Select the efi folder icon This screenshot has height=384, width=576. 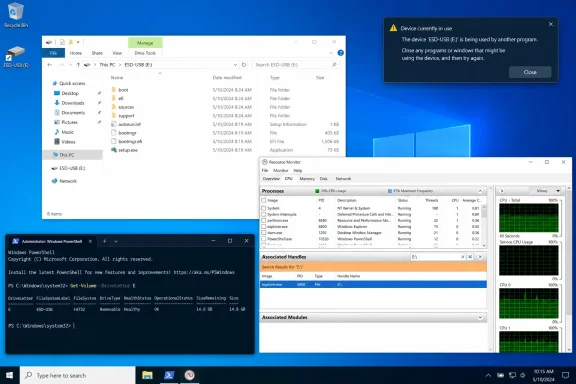point(114,98)
